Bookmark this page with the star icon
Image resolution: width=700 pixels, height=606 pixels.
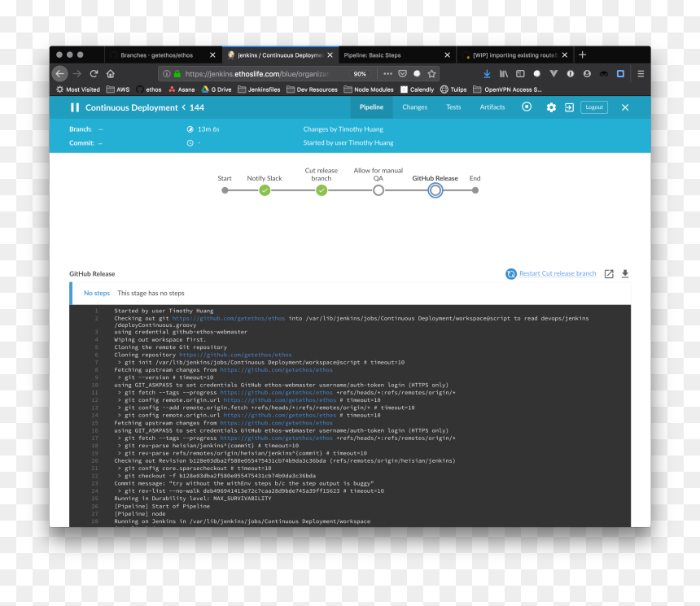431,74
